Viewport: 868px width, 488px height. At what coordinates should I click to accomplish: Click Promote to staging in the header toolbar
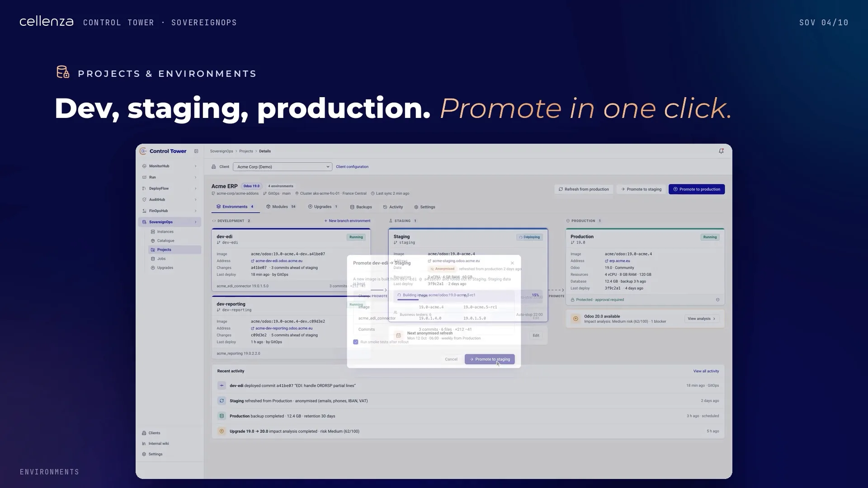tap(641, 189)
